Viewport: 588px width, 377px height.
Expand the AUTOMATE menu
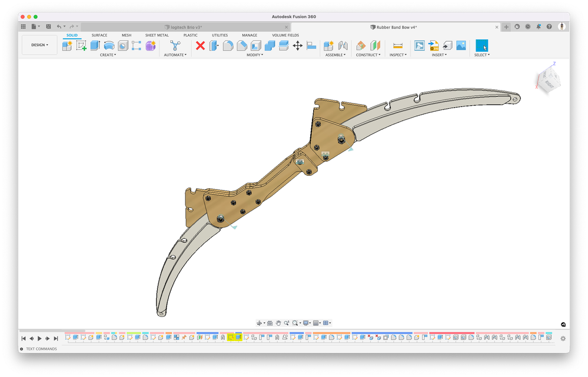click(x=175, y=55)
